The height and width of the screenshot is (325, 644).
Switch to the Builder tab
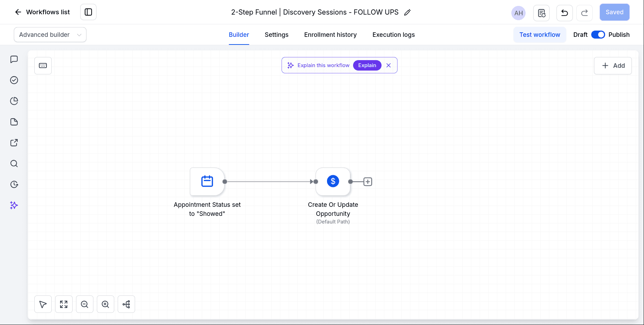[239, 35]
